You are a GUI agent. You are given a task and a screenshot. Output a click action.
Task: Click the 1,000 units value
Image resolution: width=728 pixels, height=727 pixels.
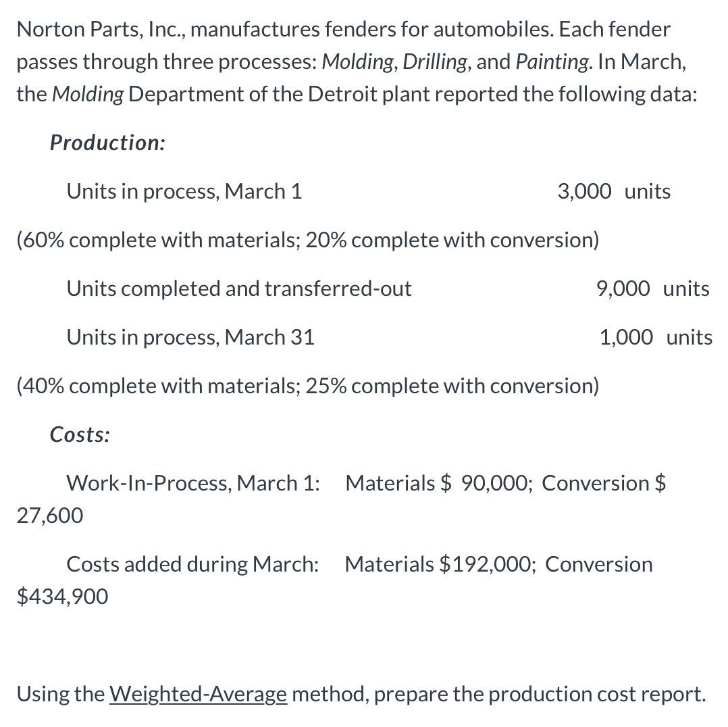coord(655,337)
